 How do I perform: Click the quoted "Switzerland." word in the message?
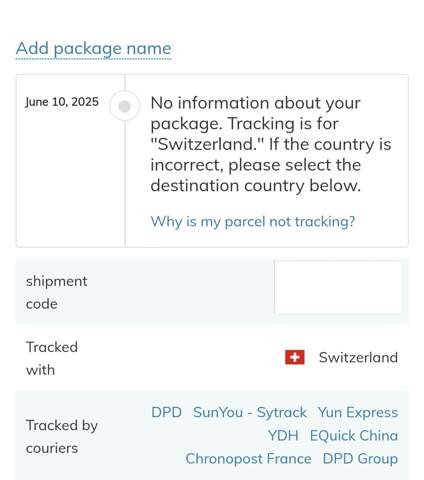(x=207, y=144)
